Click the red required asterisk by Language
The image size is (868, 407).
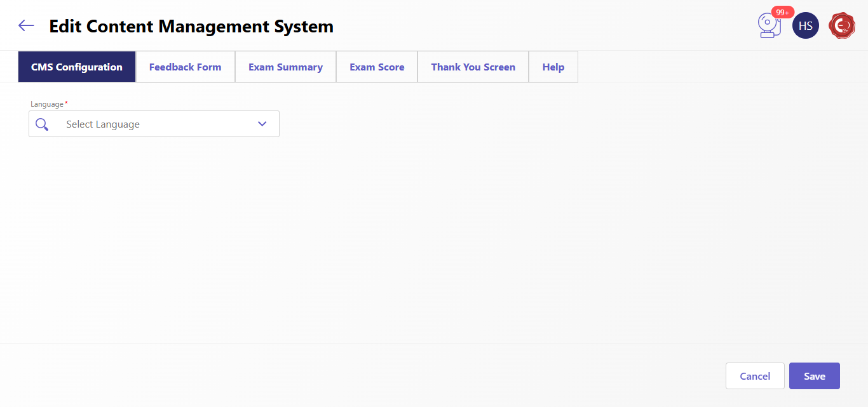pos(66,103)
